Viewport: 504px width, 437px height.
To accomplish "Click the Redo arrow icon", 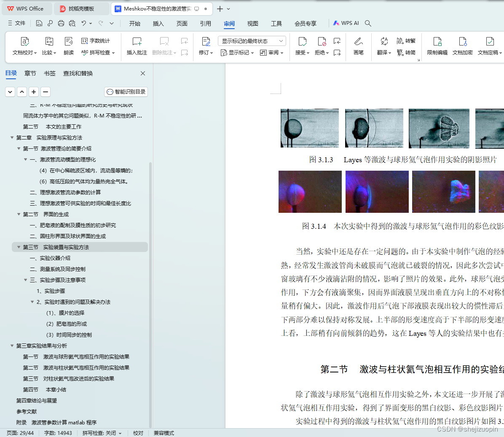I will pos(101,23).
